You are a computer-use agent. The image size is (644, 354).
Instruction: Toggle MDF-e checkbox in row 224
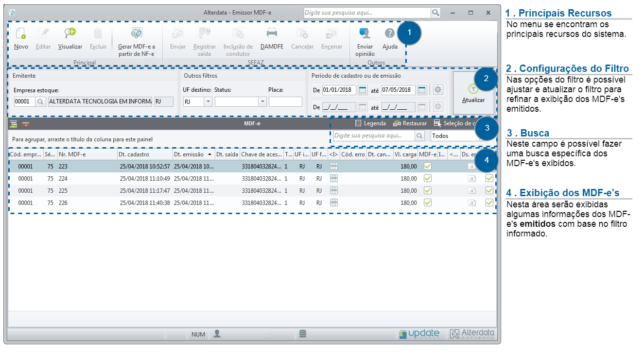pos(428,178)
